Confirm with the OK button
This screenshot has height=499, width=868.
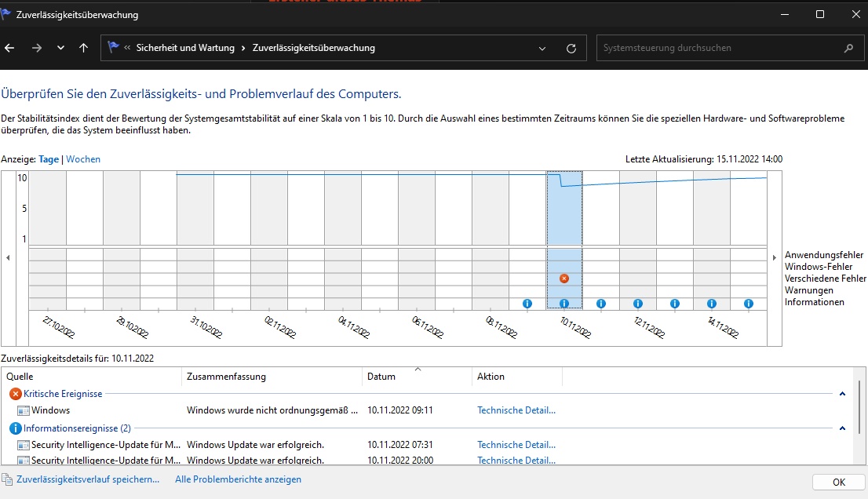point(839,482)
